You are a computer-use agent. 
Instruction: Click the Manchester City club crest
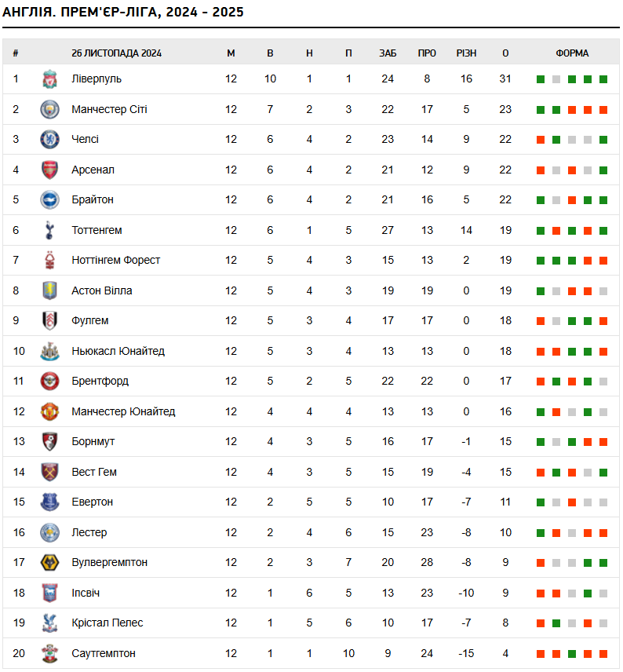pyautogui.click(x=49, y=109)
